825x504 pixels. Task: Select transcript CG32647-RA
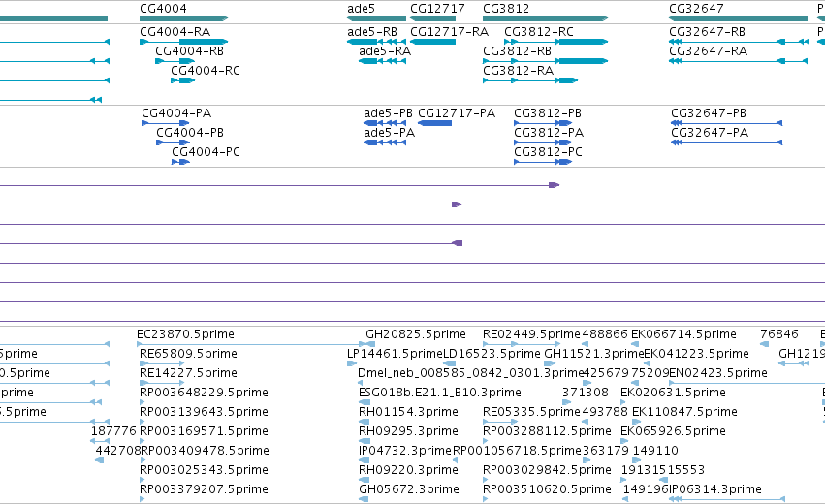pos(709,51)
